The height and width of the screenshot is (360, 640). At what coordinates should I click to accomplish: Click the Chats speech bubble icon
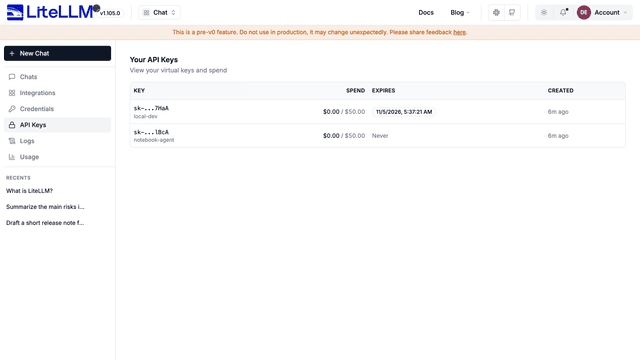[x=12, y=77]
